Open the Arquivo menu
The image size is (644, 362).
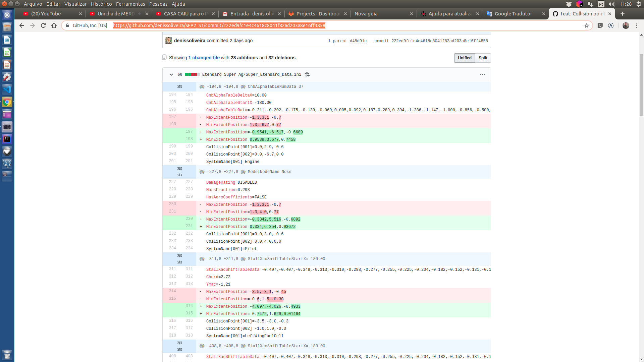tap(33, 4)
